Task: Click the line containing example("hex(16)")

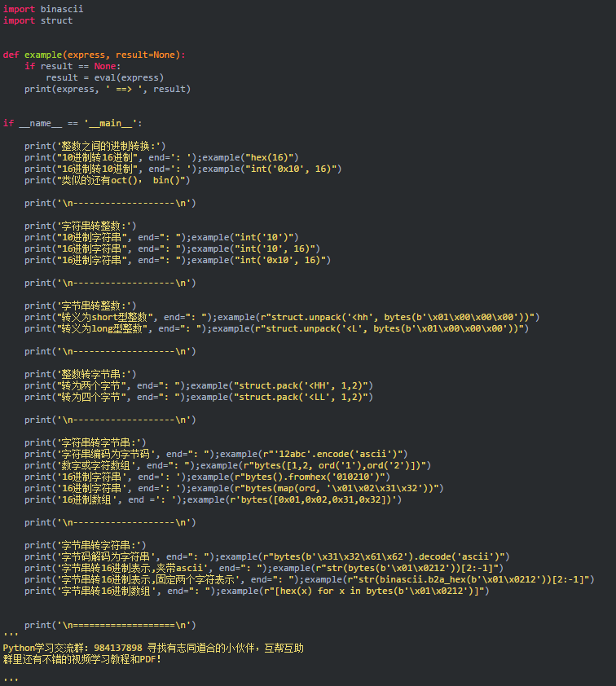Action: 161,157
